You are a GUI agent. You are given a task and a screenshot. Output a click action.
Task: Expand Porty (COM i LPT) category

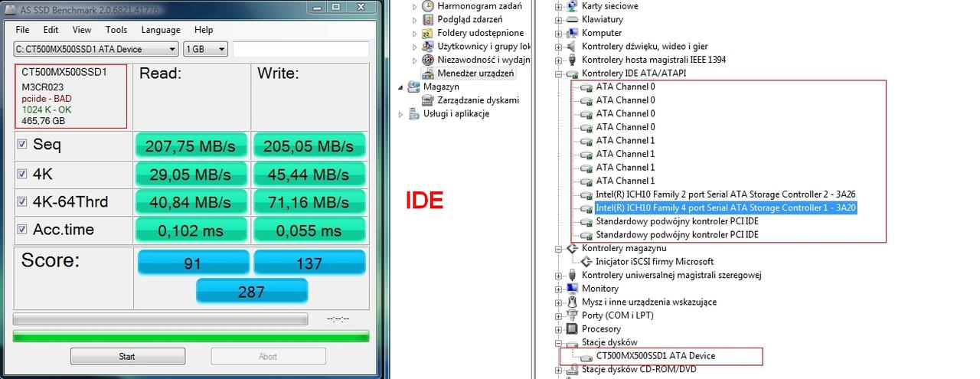(559, 315)
